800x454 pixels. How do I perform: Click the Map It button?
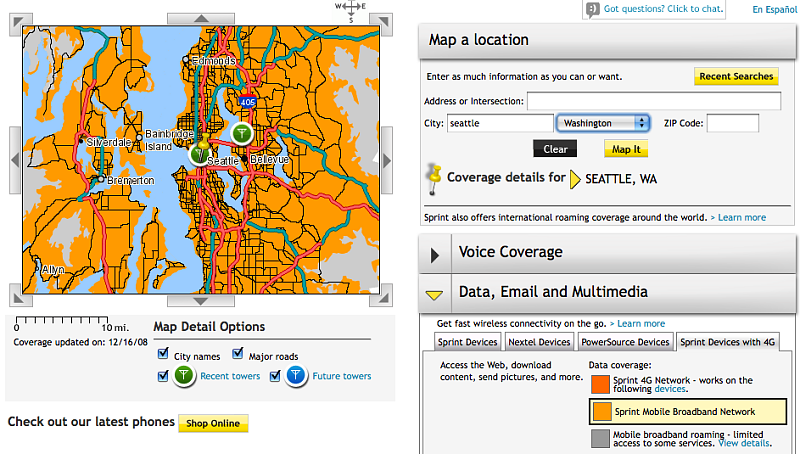[x=626, y=149]
